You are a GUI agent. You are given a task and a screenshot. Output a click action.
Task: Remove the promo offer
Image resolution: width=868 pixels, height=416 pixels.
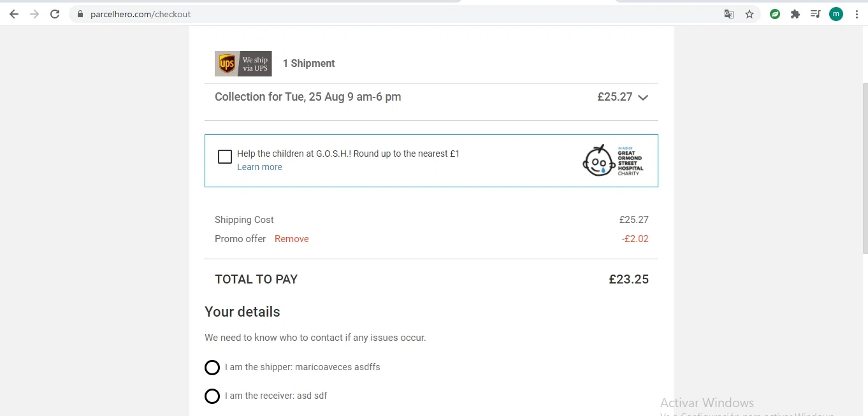tap(291, 239)
